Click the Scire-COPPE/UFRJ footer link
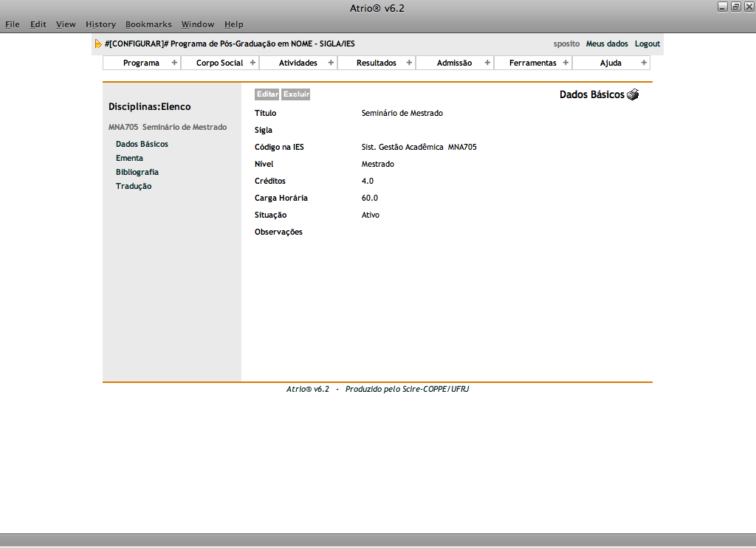The height and width of the screenshot is (549, 756). (428, 389)
